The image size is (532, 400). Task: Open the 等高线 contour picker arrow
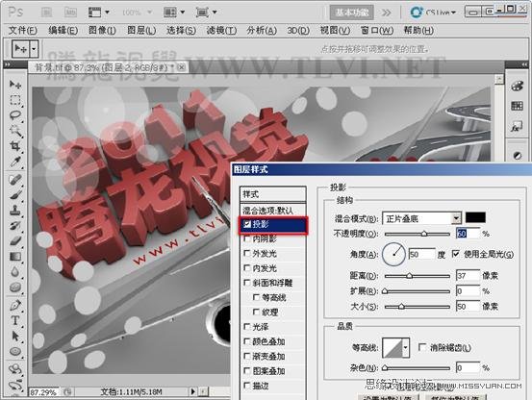[405, 348]
